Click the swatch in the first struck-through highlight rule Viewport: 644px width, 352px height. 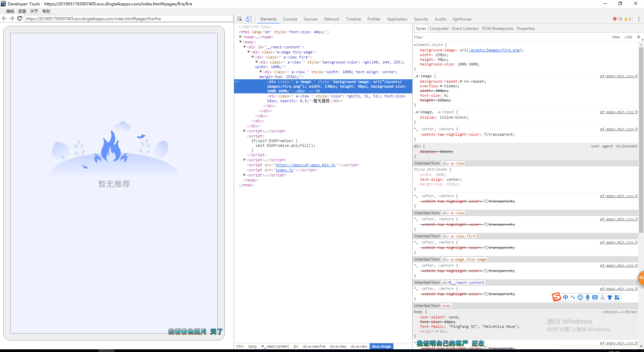(486, 201)
